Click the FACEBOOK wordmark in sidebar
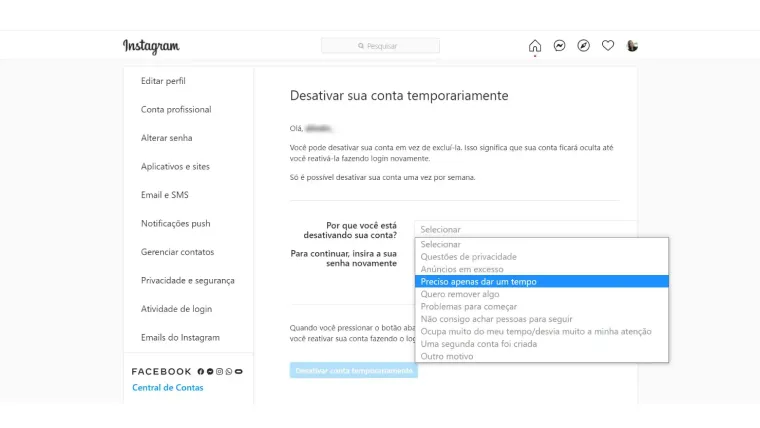Viewport: 760px width, 428px height. 161,371
